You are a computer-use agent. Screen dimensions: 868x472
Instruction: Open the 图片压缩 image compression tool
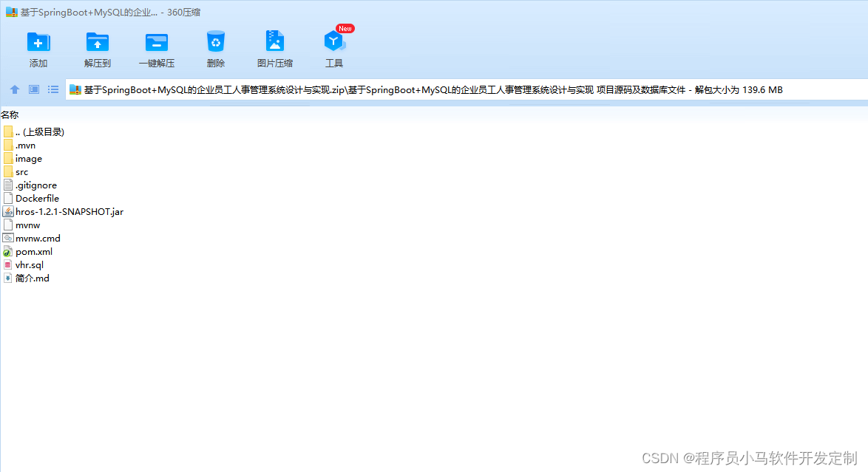274,41
